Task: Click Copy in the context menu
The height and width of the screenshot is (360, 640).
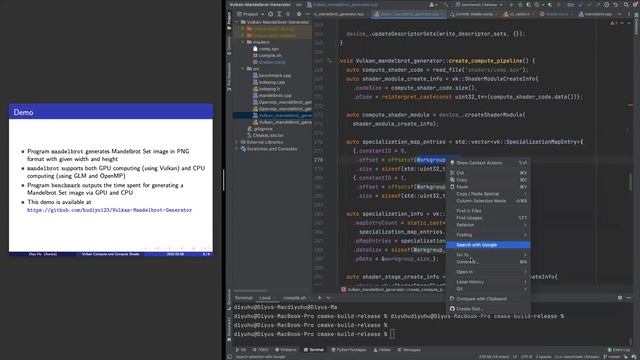Action: coord(488,180)
